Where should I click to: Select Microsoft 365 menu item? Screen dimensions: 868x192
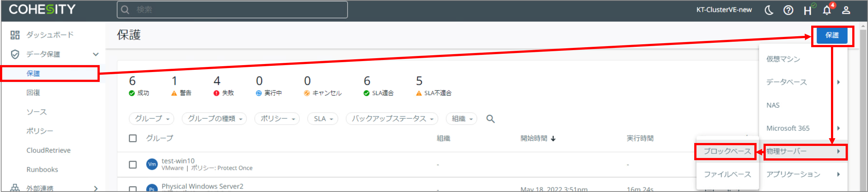coord(803,128)
